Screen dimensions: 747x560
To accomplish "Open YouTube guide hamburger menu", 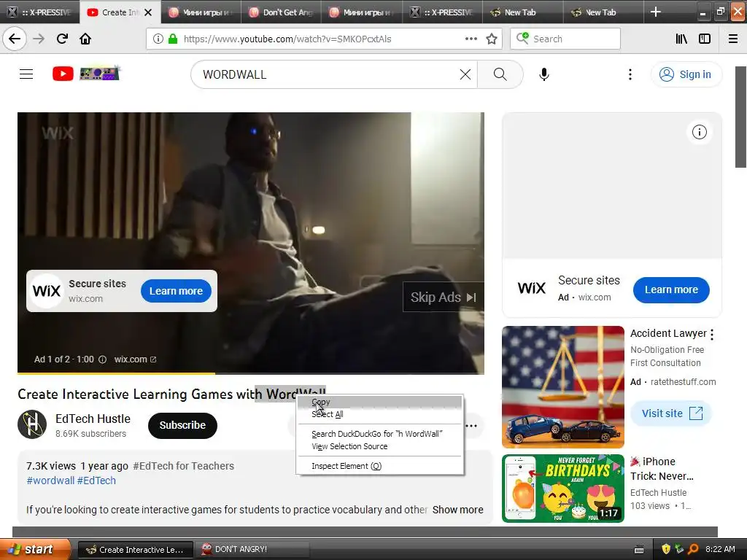I will pyautogui.click(x=26, y=74).
